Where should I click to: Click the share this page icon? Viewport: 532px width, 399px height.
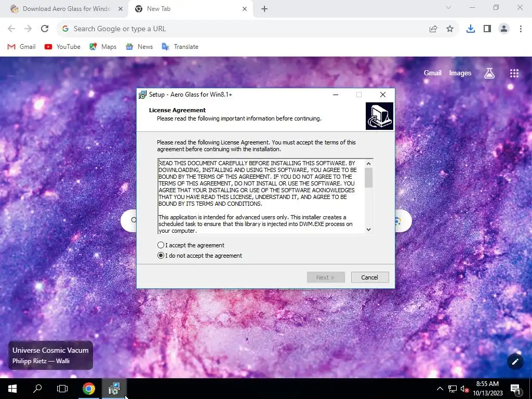pyautogui.click(x=433, y=29)
